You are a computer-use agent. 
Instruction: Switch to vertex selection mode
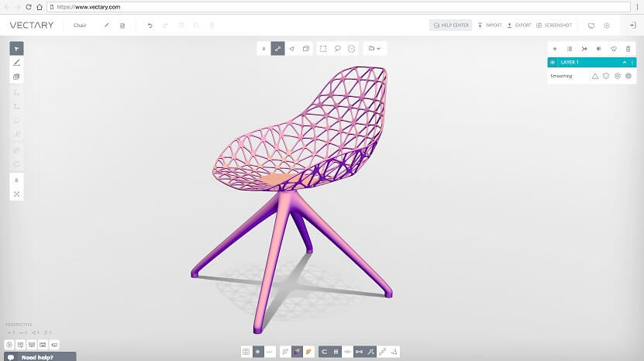(x=263, y=49)
